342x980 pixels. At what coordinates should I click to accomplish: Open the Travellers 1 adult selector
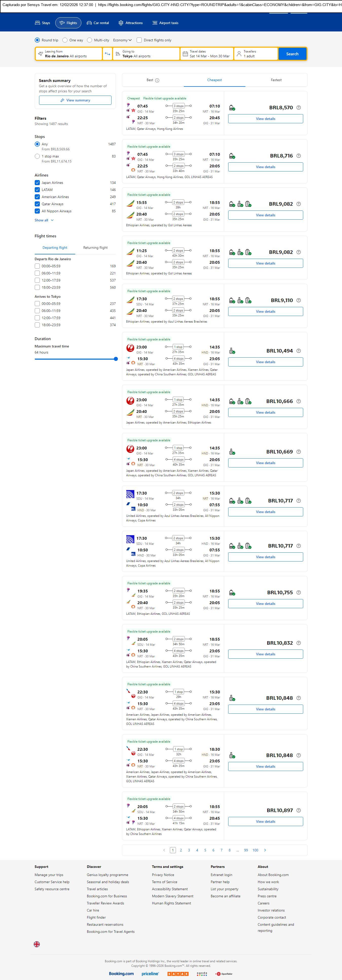pyautogui.click(x=256, y=54)
